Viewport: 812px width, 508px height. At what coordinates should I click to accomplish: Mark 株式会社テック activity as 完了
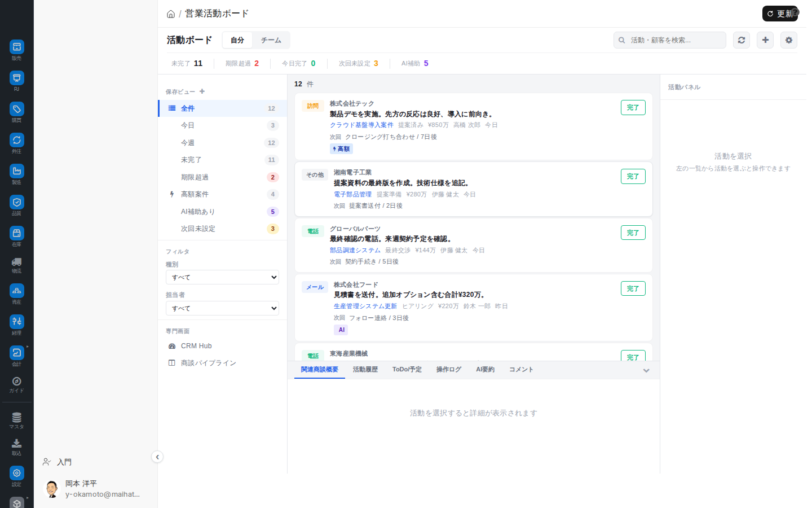tap(633, 108)
